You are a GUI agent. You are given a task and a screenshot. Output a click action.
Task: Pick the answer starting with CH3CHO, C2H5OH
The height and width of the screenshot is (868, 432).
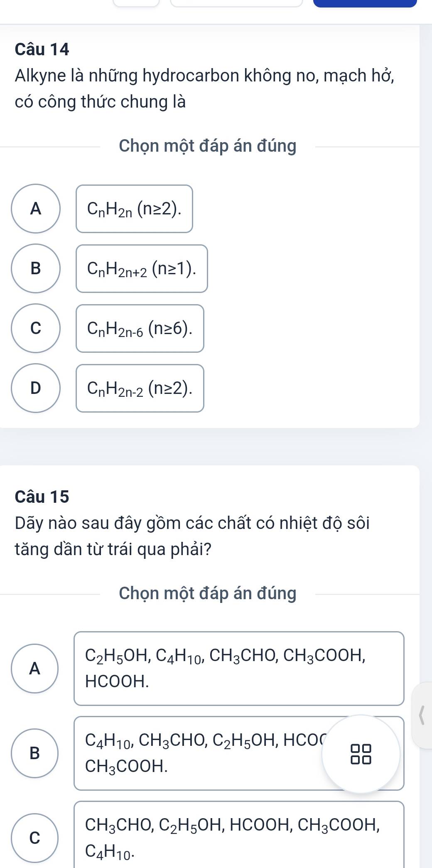coord(239,835)
